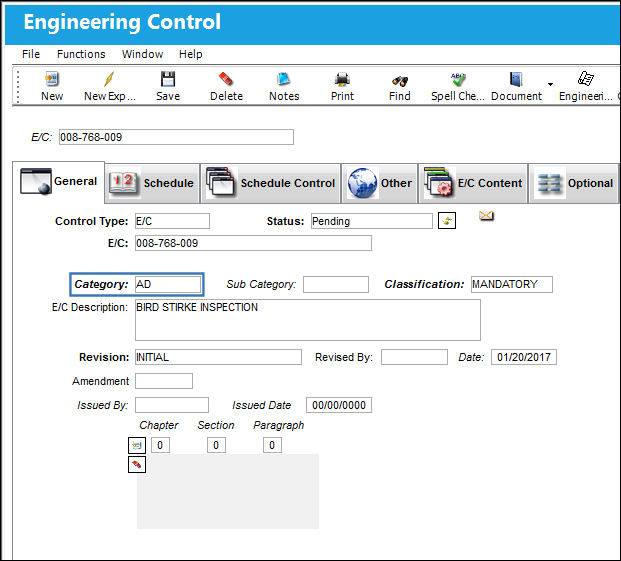The image size is (621, 561).
Task: Open the Help menu
Action: pos(190,54)
